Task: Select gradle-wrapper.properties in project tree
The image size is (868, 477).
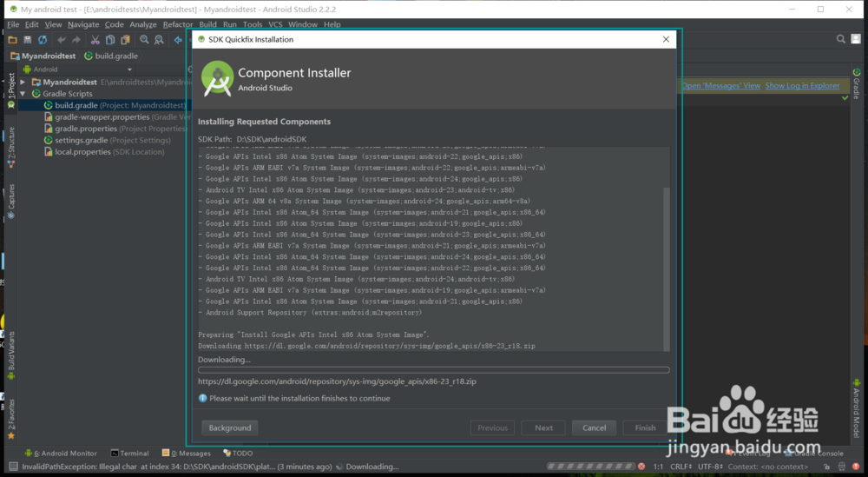Action: (x=115, y=117)
